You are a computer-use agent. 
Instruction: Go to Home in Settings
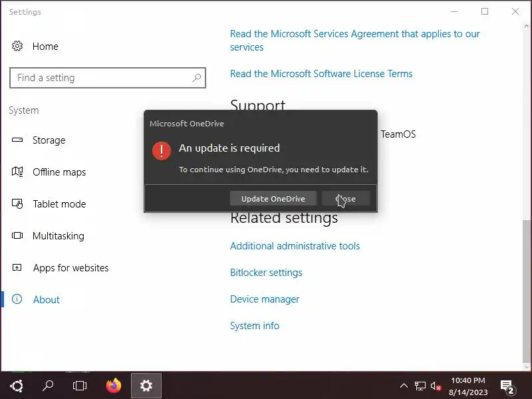(45, 46)
